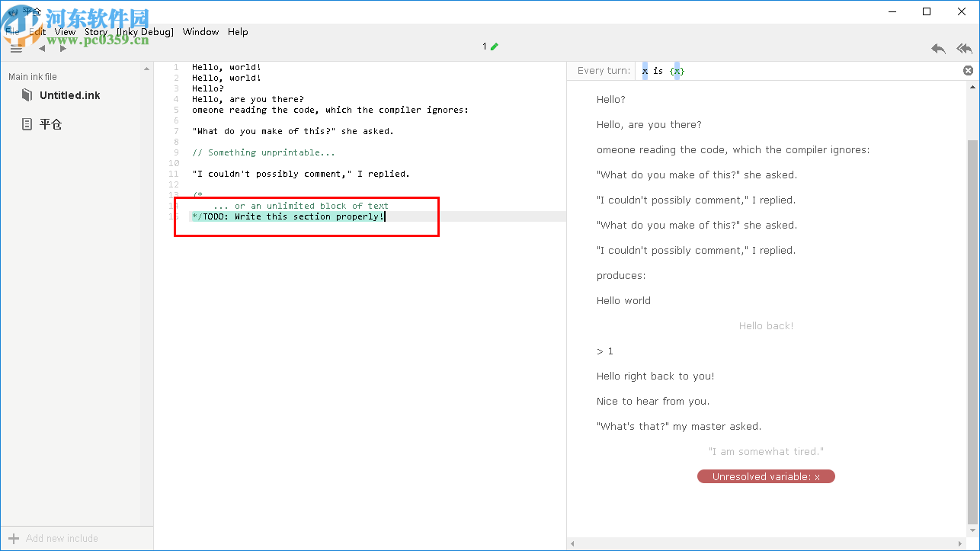Click the 'Main ink file' sidebar heading
Screen dimensions: 980x551
(33, 77)
